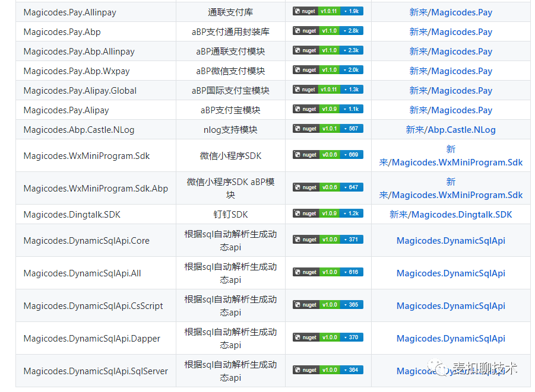The height and width of the screenshot is (392, 535).
Task: Open Magicodes.DynamicSqlApi link in the All row
Action: 451,273
